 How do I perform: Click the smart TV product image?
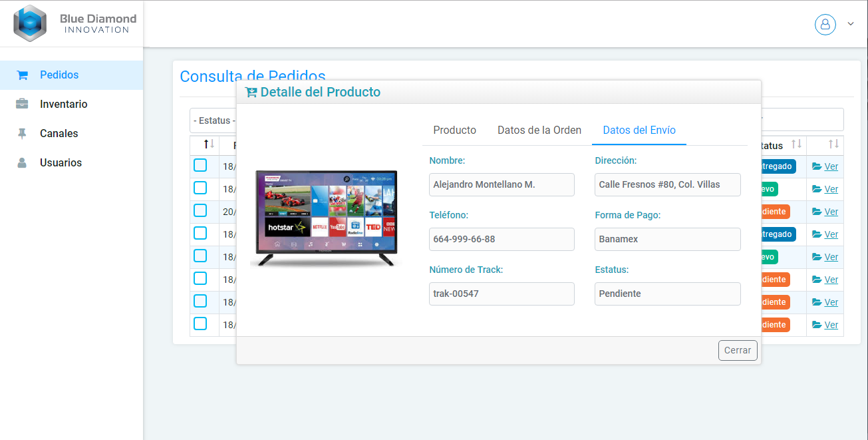[x=326, y=218]
